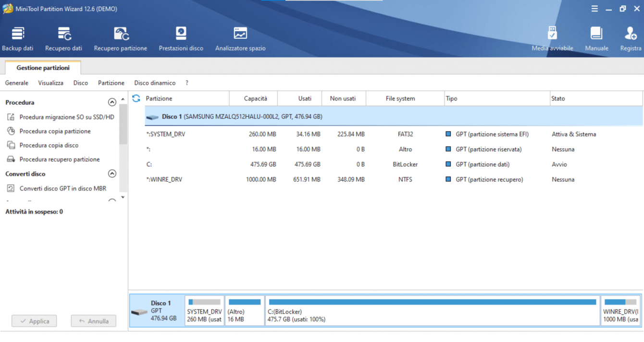The height and width of the screenshot is (342, 644).
Task: Click the SYSTEM_DRV block in disk map
Action: click(x=204, y=311)
